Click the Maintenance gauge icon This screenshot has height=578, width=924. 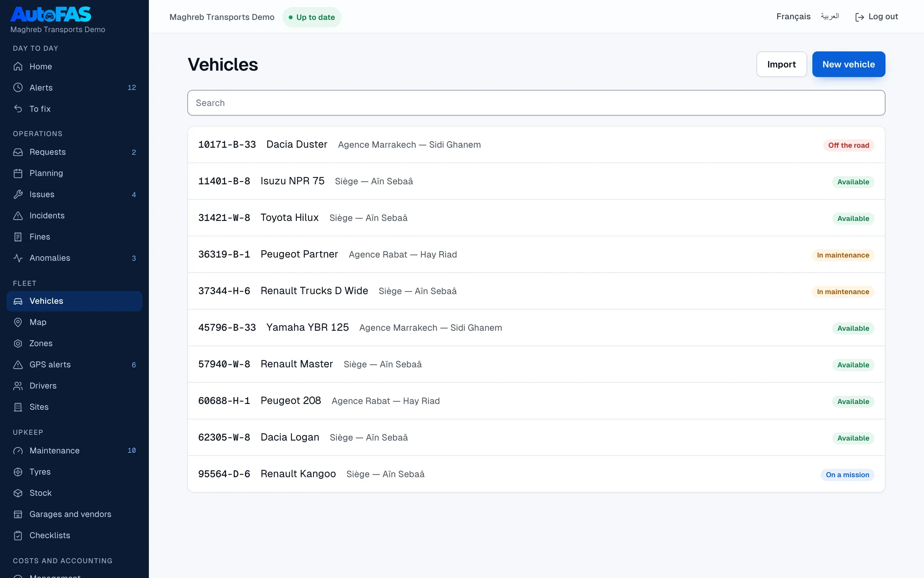pyautogui.click(x=18, y=451)
